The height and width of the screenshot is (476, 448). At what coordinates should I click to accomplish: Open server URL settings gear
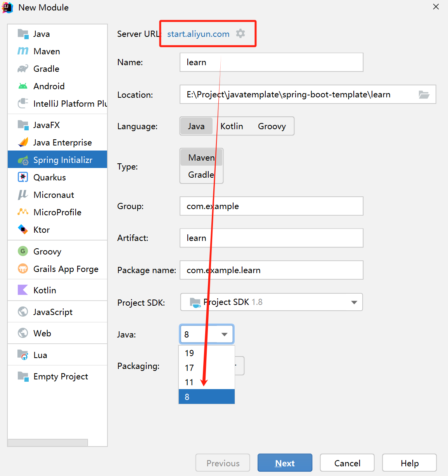click(x=240, y=34)
